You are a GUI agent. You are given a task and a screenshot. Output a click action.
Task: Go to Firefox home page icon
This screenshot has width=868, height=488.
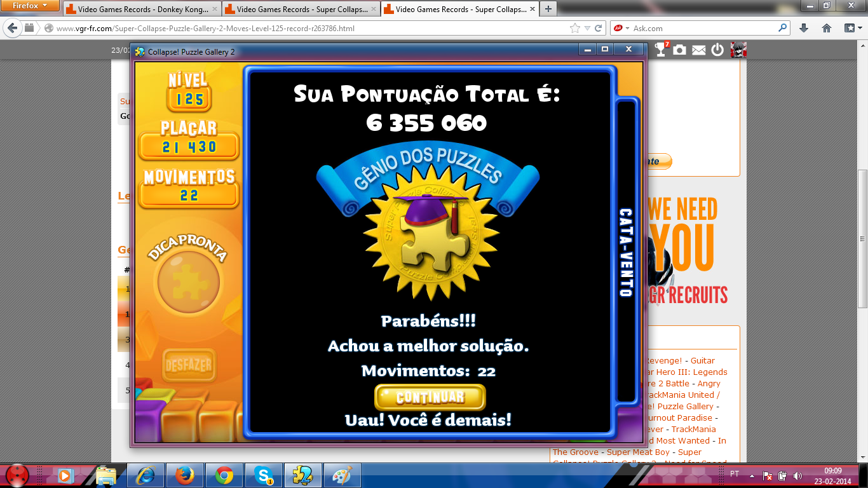[827, 28]
